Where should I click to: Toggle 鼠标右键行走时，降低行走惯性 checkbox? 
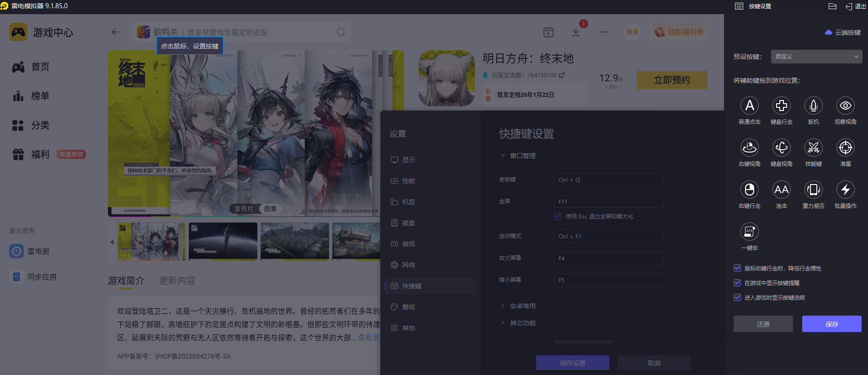pyautogui.click(x=737, y=268)
